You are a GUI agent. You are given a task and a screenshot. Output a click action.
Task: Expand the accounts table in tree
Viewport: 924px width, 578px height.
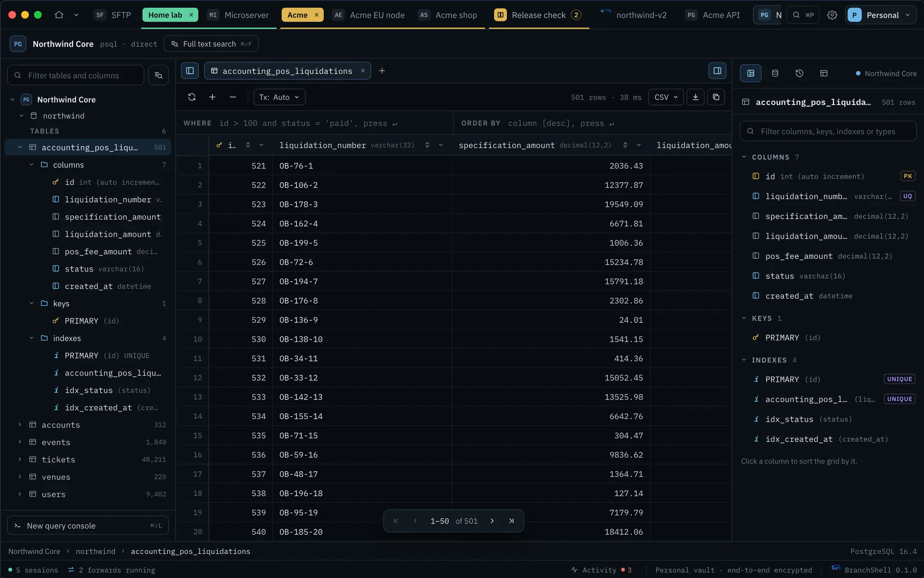(20, 425)
